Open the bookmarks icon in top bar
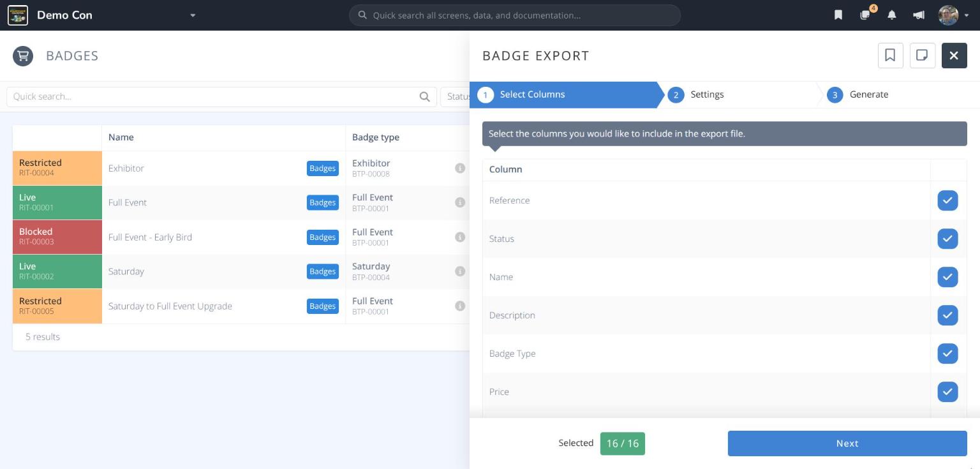 point(838,15)
